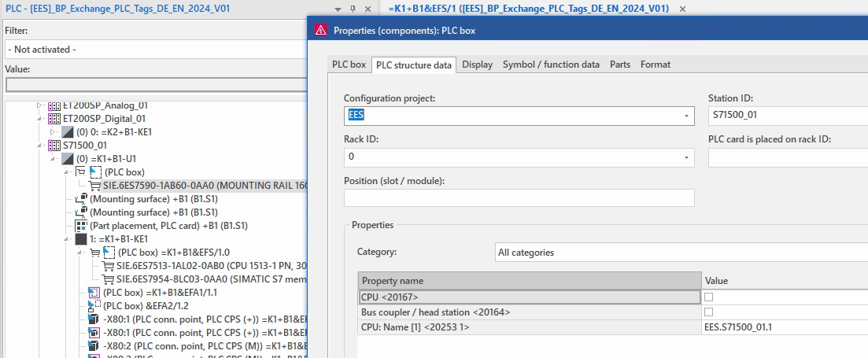This screenshot has height=358, width=868.
Task: Click the Position (slot / module) input field
Action: pos(519,197)
